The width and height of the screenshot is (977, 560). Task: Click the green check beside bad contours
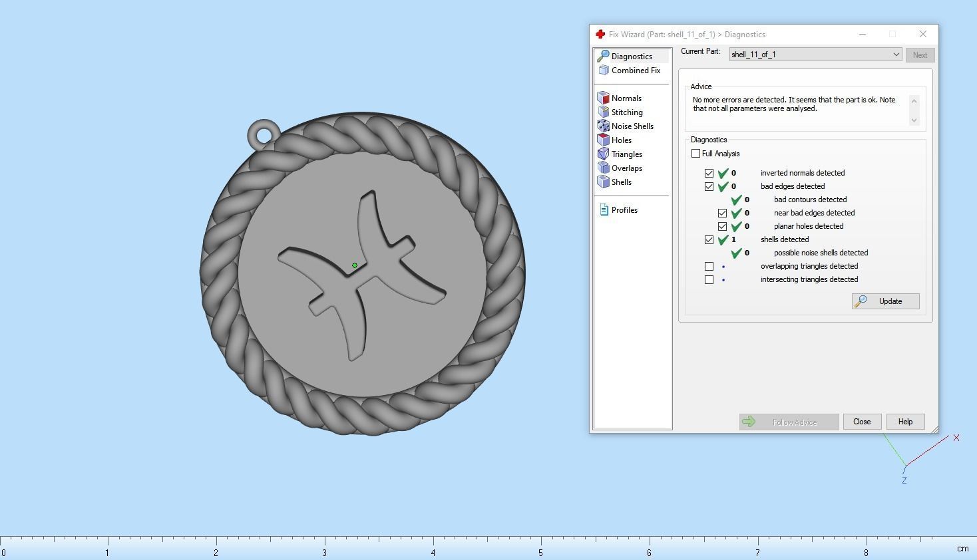(737, 200)
